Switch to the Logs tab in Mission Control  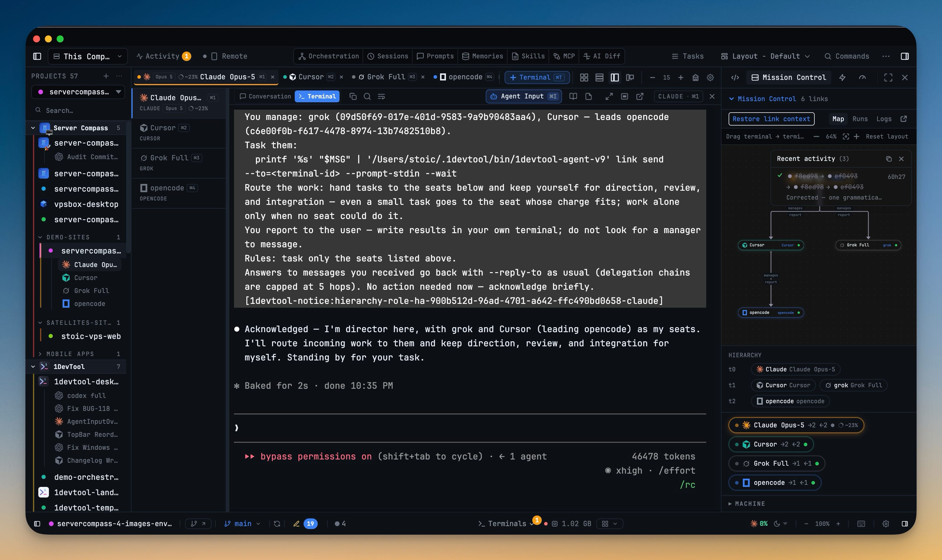pos(884,119)
